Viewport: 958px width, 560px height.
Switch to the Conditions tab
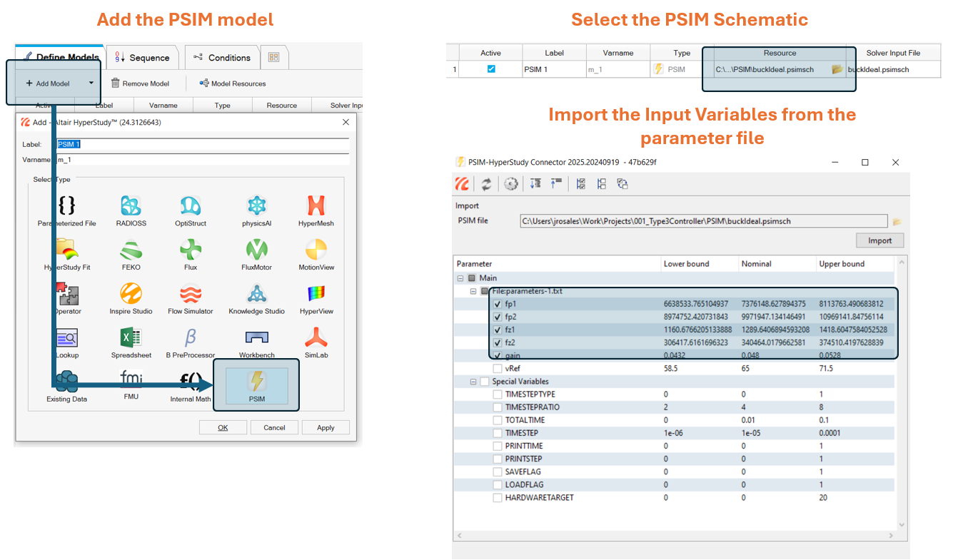[221, 58]
